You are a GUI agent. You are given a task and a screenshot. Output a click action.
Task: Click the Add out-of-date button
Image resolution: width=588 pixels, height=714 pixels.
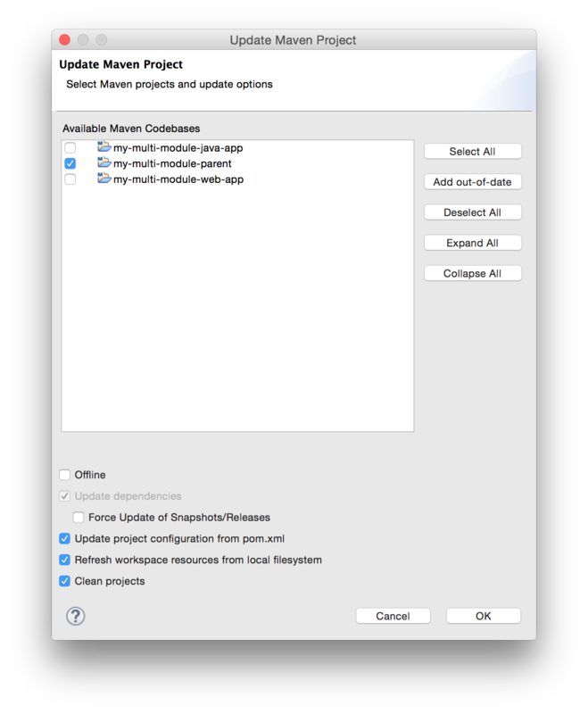click(472, 182)
